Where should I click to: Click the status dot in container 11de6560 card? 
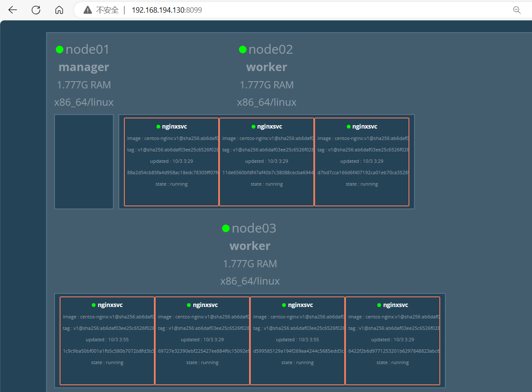253,126
